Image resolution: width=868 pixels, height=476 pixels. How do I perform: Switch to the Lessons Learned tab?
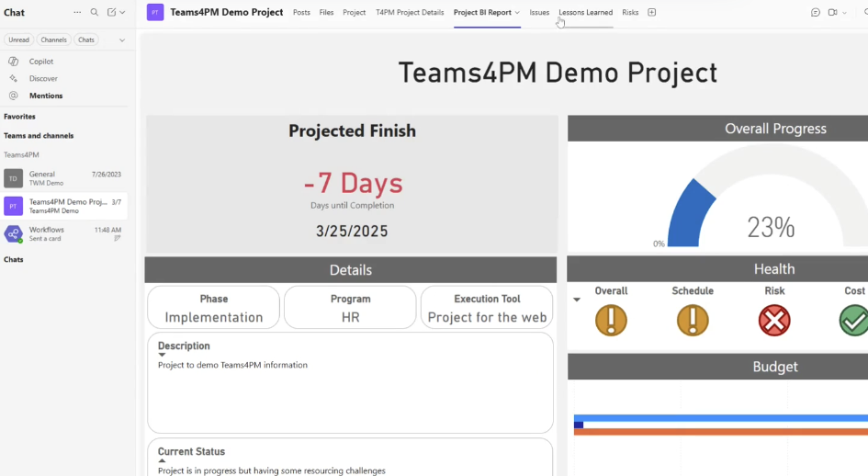tap(585, 13)
